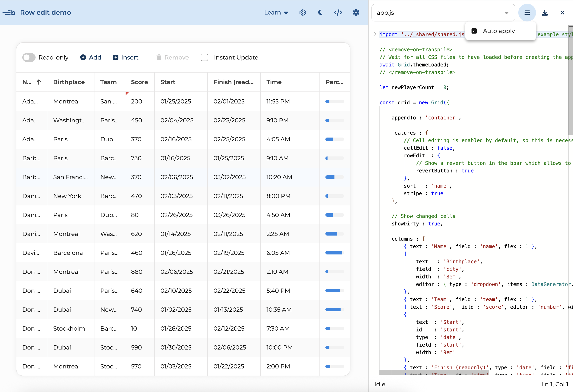
Task: Select the Stockholm birthplace cell
Action: tap(69, 328)
